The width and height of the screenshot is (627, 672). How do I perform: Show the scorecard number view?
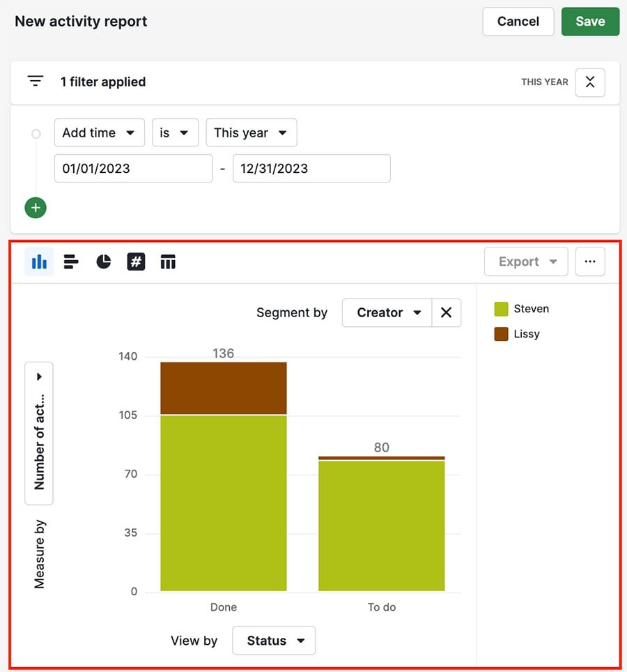click(x=135, y=261)
